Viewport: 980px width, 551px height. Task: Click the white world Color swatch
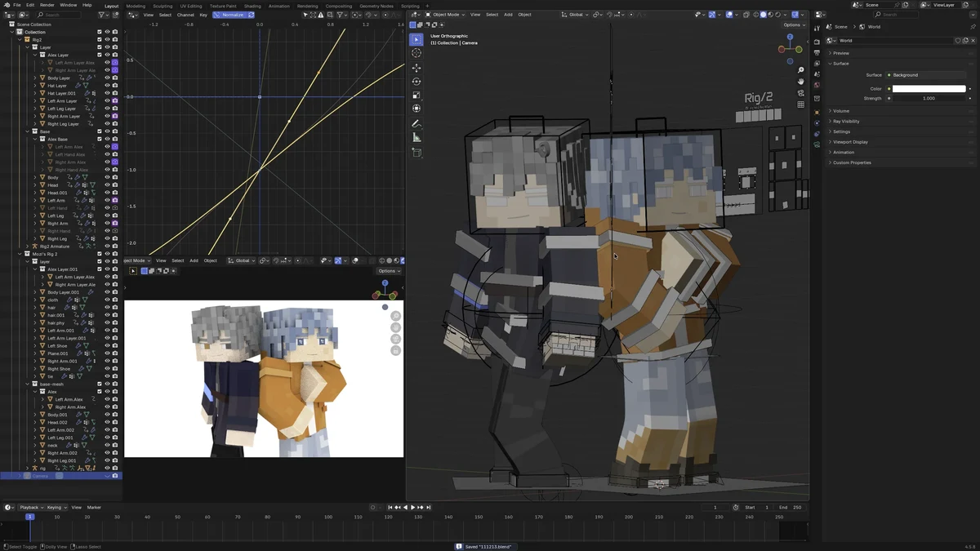click(929, 88)
